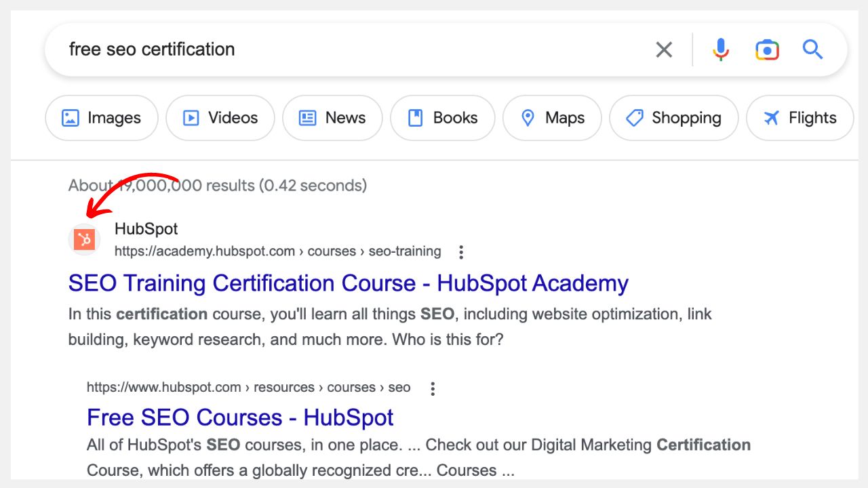Switch to the Flights filter
The image size is (868, 488).
tap(800, 118)
